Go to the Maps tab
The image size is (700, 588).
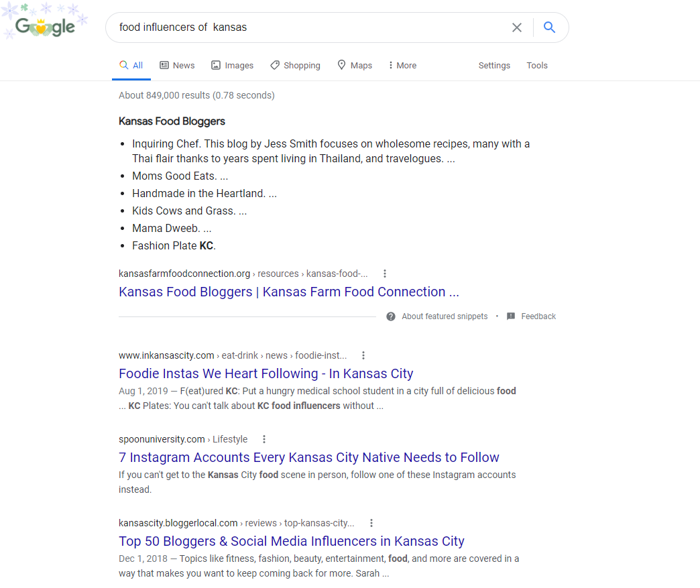click(x=355, y=66)
